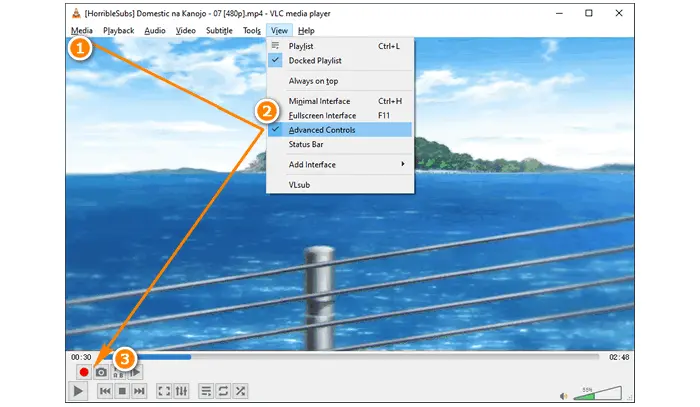Skip to the previous media track

(x=105, y=391)
